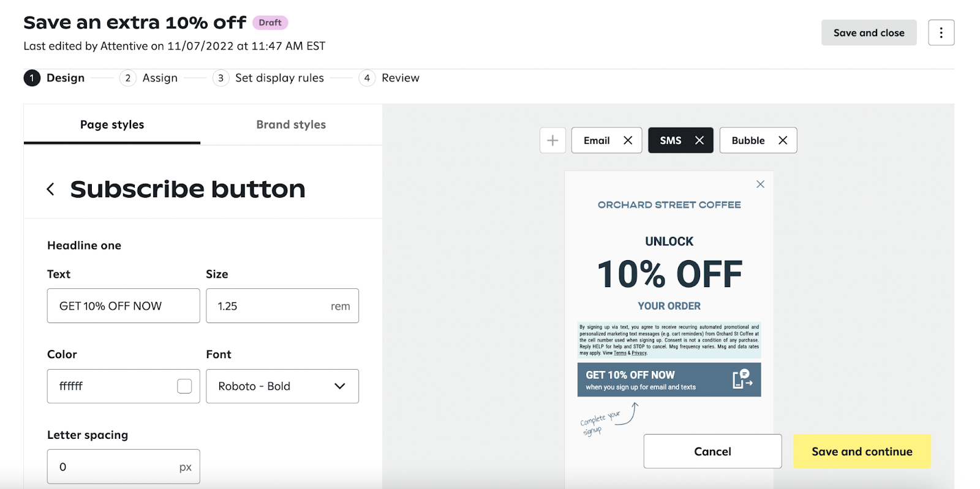Close the popup preview with its X
980x489 pixels.
tap(760, 184)
